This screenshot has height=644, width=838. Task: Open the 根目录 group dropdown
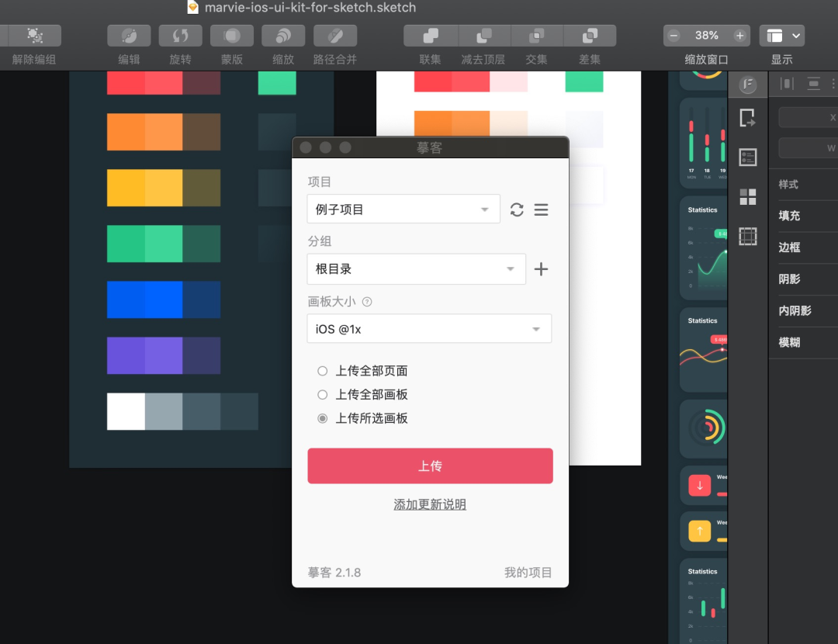click(x=417, y=268)
